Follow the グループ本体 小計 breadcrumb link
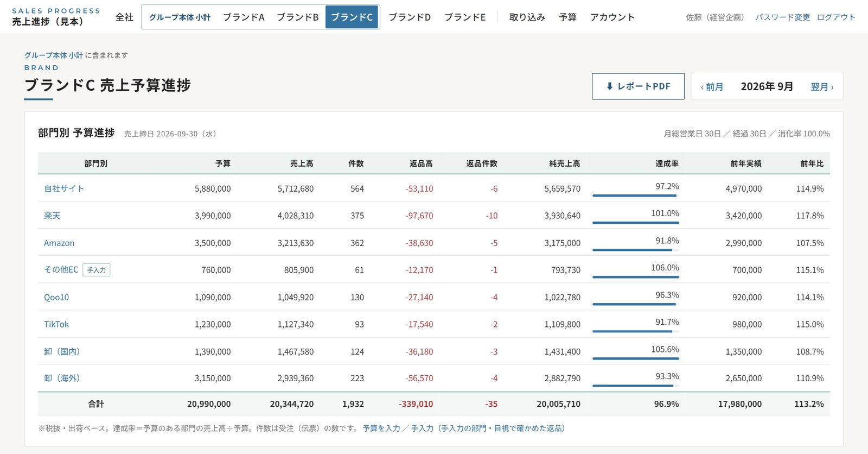The image size is (868, 454). pyautogui.click(x=54, y=55)
